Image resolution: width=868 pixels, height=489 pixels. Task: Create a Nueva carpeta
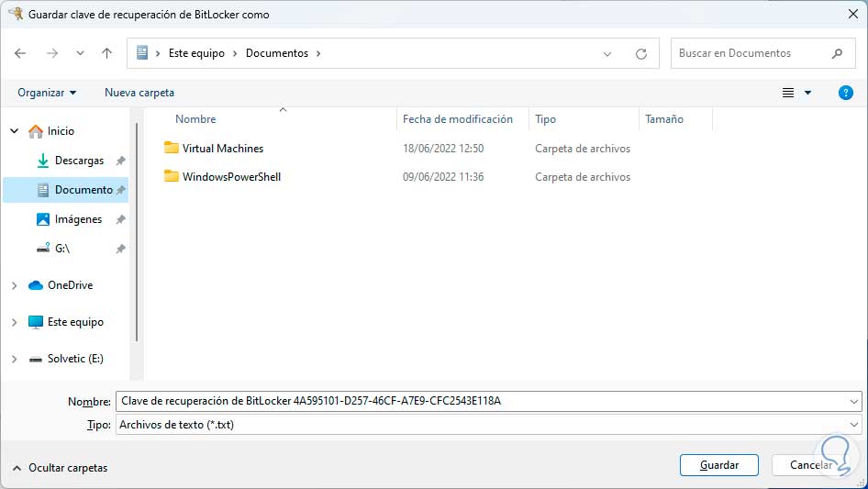coord(139,93)
